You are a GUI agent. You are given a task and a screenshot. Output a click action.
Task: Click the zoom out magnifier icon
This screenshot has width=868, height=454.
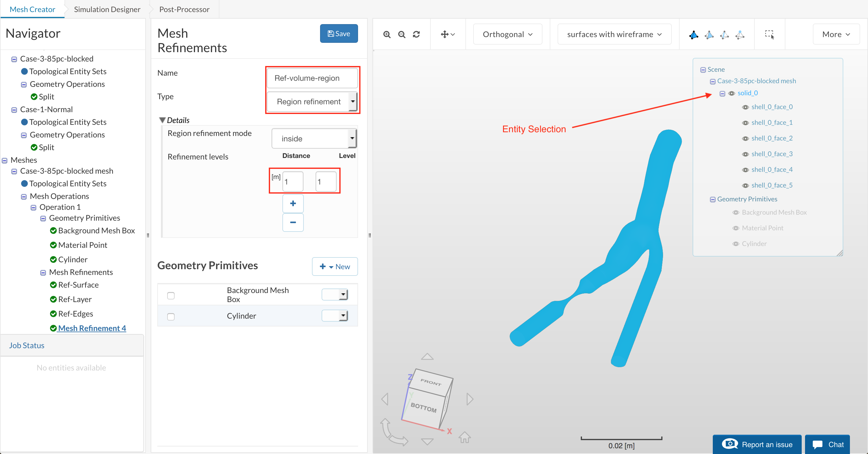click(x=401, y=34)
